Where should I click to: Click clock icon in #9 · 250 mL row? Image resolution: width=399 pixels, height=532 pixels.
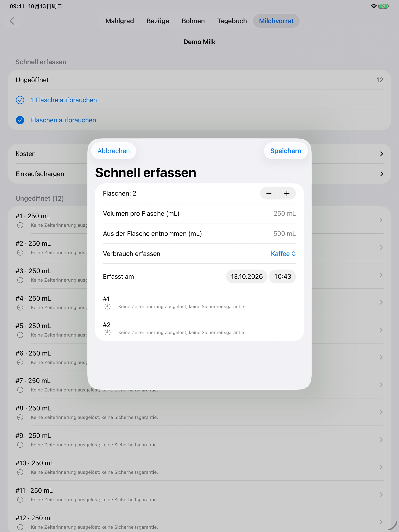[20, 445]
